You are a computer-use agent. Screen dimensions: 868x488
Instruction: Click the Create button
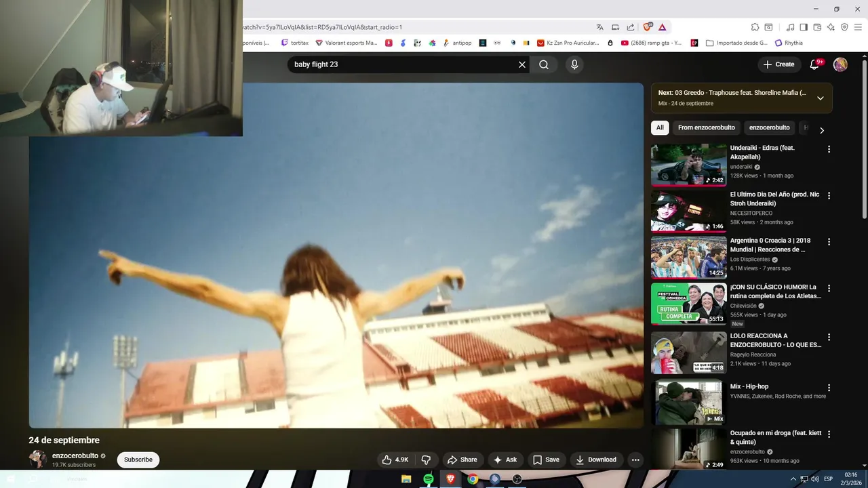coord(778,64)
